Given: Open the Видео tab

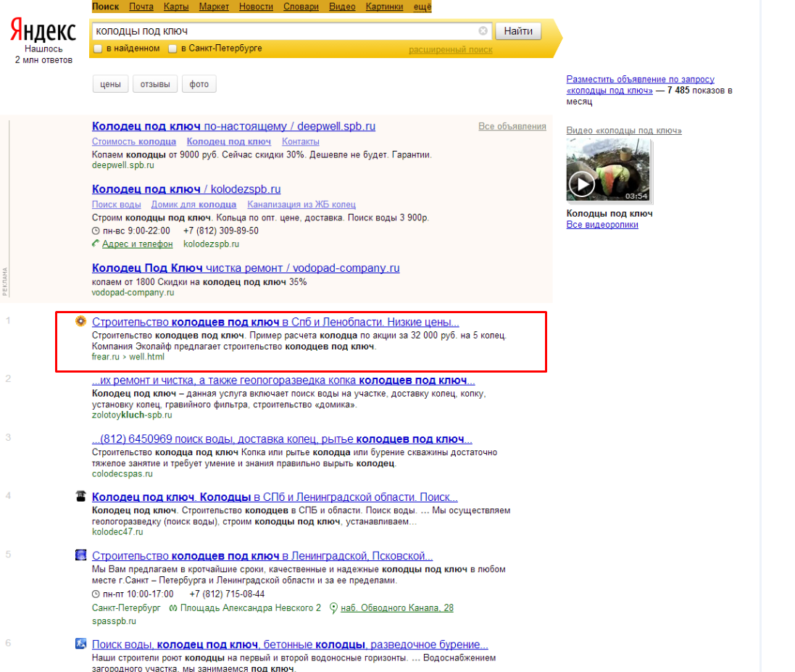Looking at the screenshot, I should point(342,7).
